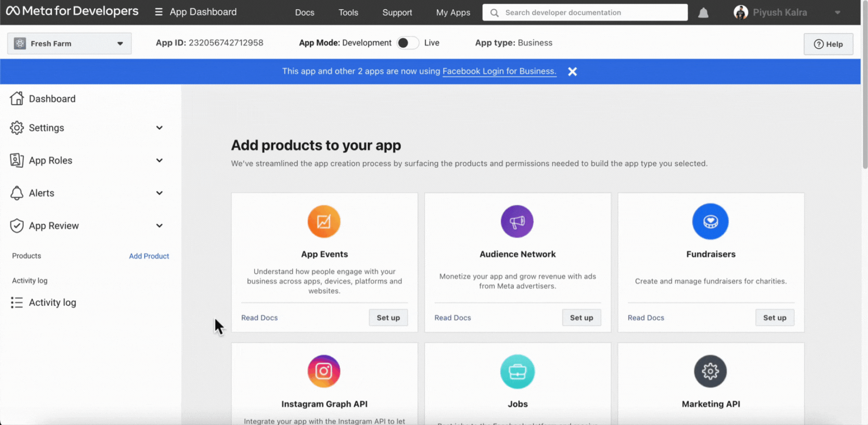Open the Docs menu

305,13
